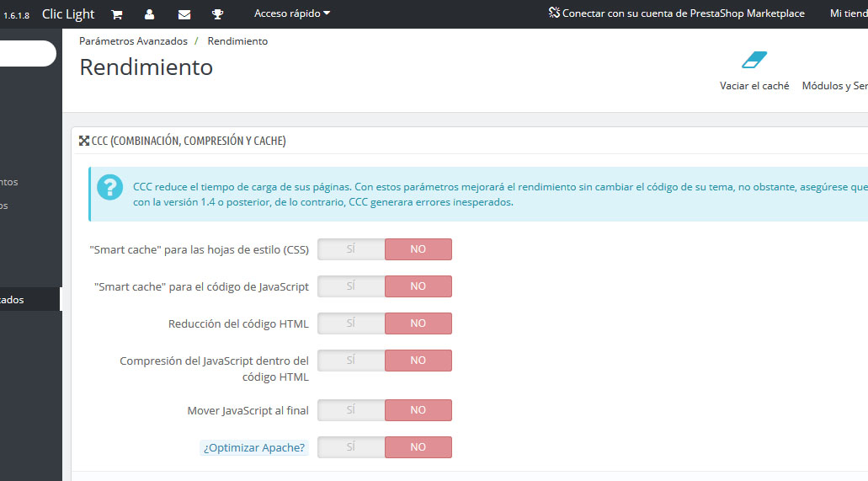The image size is (868, 481).
Task: Click the ¿Optimizar Apache? help label
Action: (x=254, y=448)
